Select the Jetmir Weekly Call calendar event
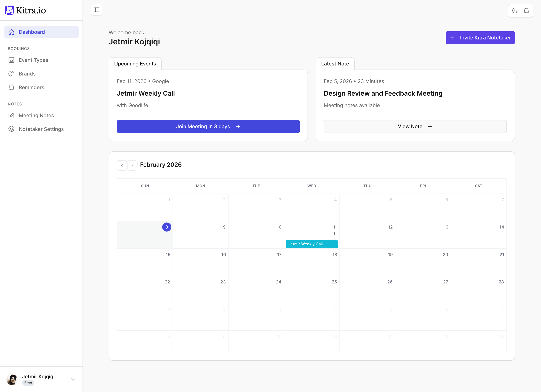The width and height of the screenshot is (541, 392). coord(312,244)
